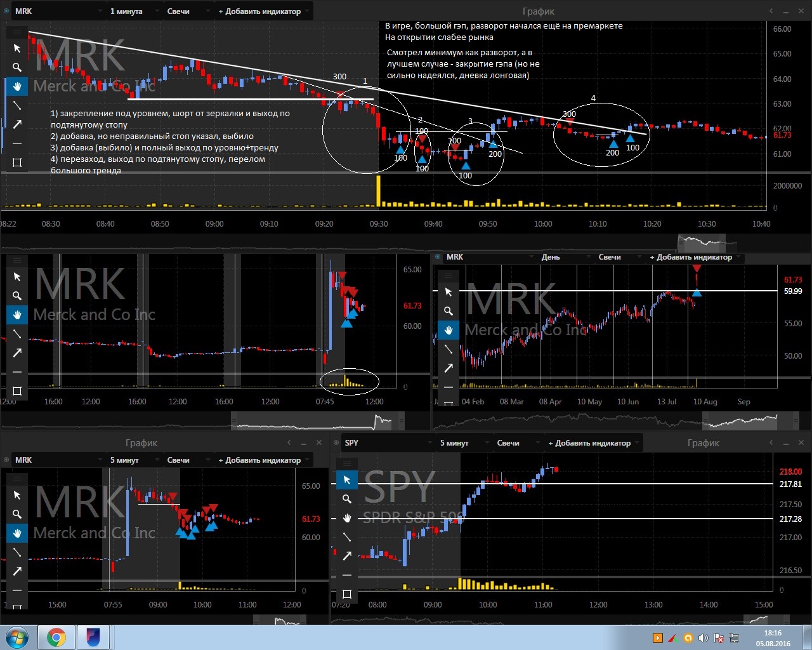Click the 217.28 price level label in the SPY chart
812x650 pixels.
[x=790, y=519]
